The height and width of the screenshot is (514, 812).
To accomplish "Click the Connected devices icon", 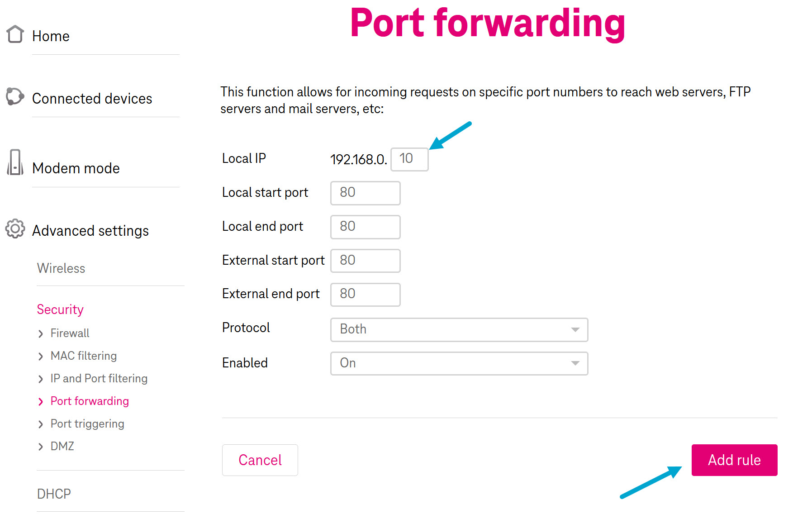I will tap(14, 96).
